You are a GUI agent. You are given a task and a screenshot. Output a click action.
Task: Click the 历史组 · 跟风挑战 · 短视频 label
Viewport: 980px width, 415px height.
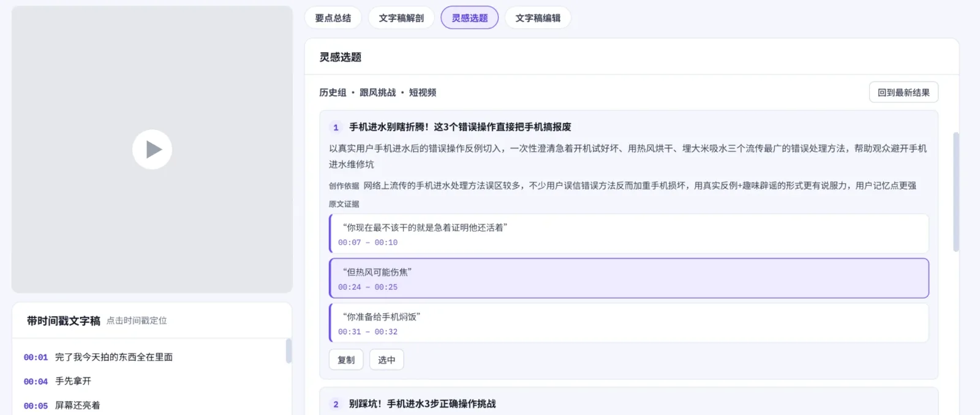(x=377, y=93)
